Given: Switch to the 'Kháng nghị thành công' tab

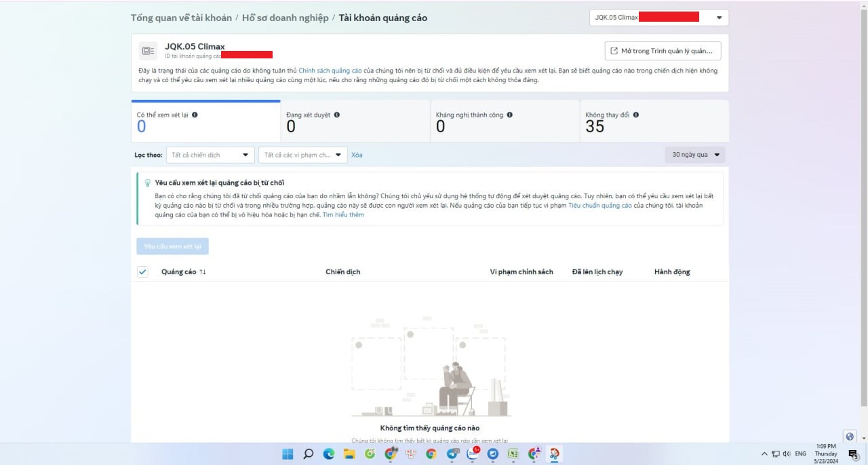Looking at the screenshot, I should [x=505, y=122].
